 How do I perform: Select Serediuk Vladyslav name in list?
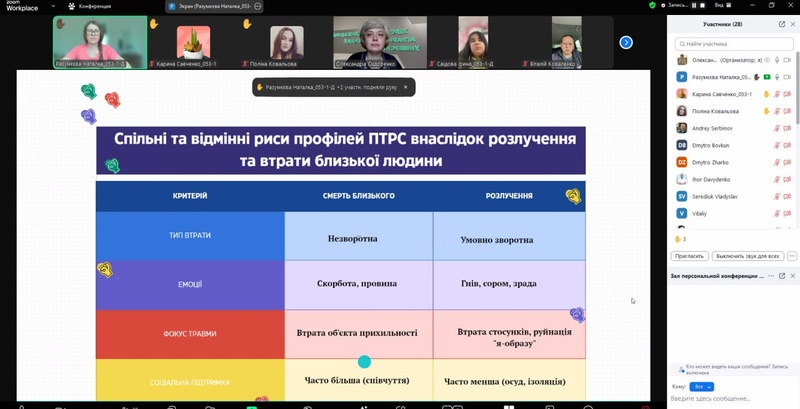coord(715,196)
